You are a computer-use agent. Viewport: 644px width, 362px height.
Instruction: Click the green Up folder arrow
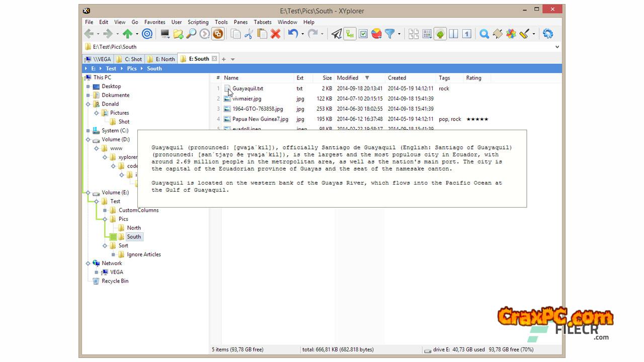tap(127, 34)
